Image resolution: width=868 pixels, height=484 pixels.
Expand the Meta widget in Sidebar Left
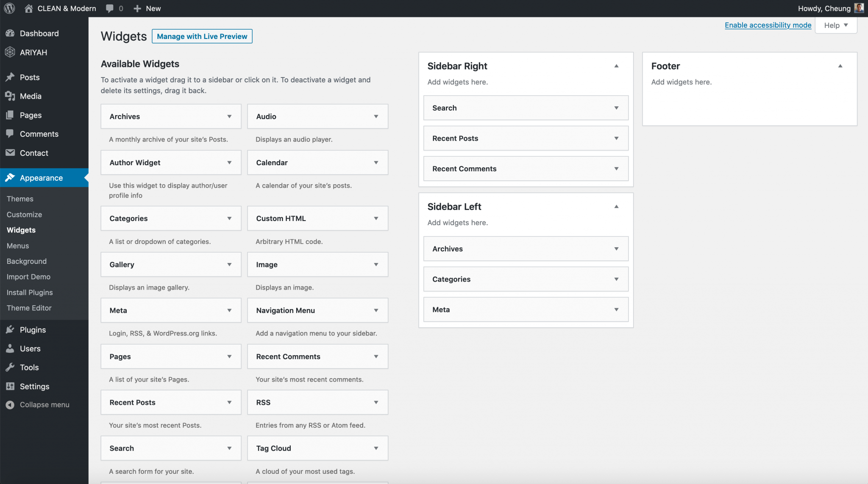click(616, 309)
